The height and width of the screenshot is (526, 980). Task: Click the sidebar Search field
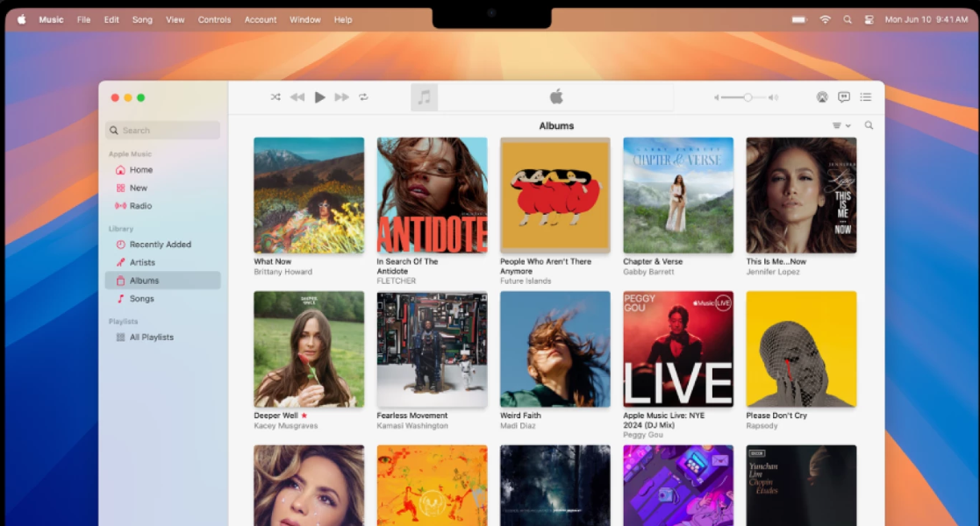162,130
